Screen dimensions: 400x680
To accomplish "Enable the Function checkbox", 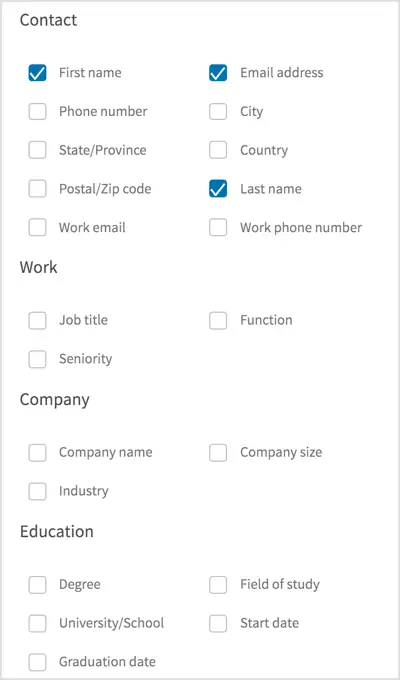I will coord(218,320).
